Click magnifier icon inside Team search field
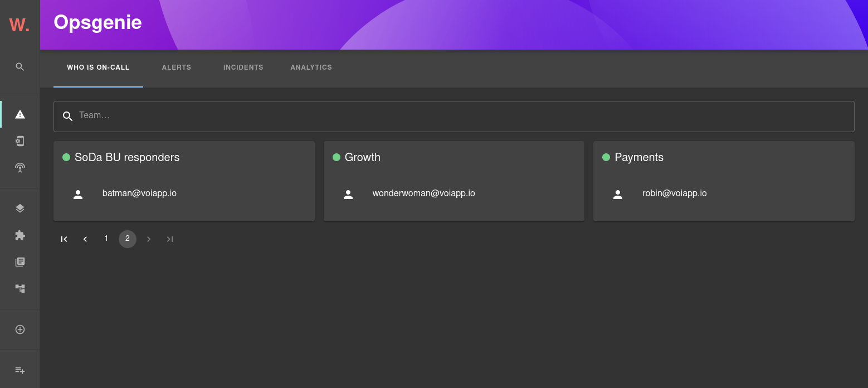The image size is (868, 388). click(x=68, y=117)
